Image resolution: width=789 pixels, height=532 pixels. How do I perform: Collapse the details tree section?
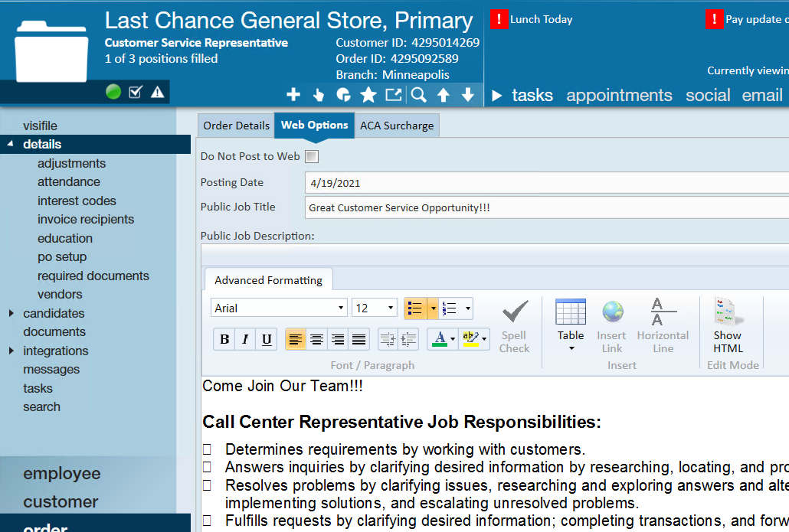click(11, 144)
